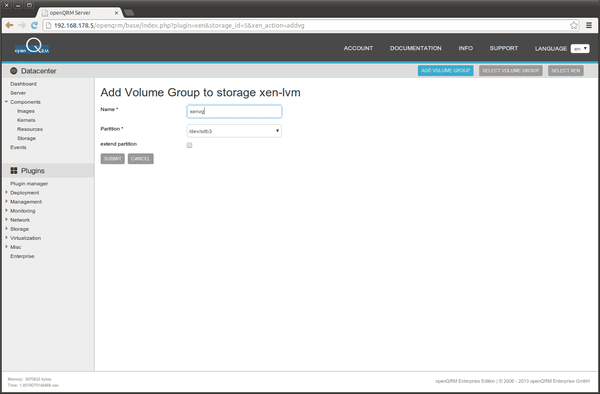Image resolution: width=600 pixels, height=394 pixels.
Task: Open the Support menu
Action: (504, 48)
